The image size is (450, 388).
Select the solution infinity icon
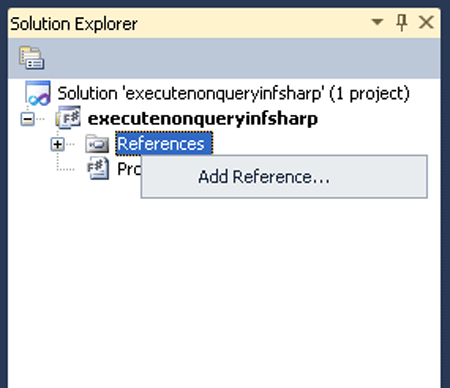[x=38, y=93]
